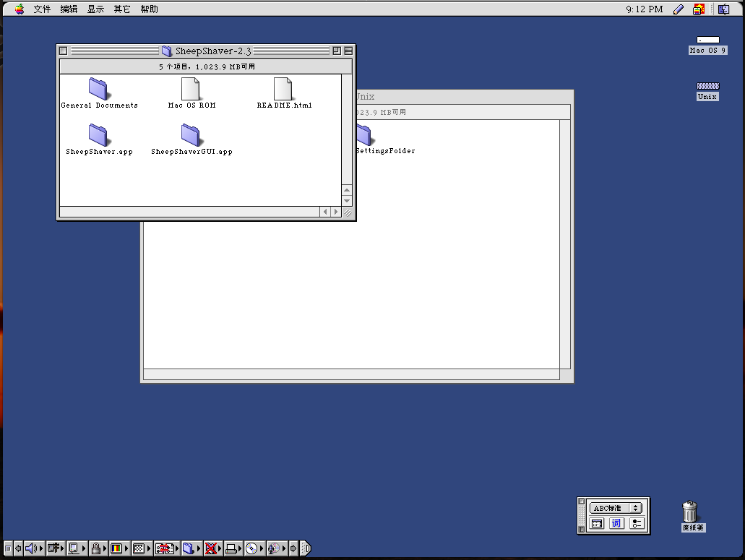Open the padlock control strip module

pyautogui.click(x=98, y=548)
